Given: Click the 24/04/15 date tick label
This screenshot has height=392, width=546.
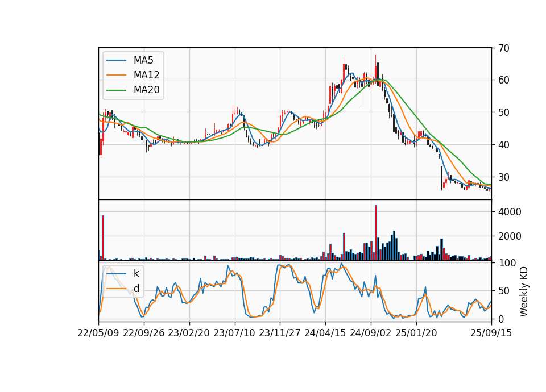Looking at the screenshot, I should point(325,333).
